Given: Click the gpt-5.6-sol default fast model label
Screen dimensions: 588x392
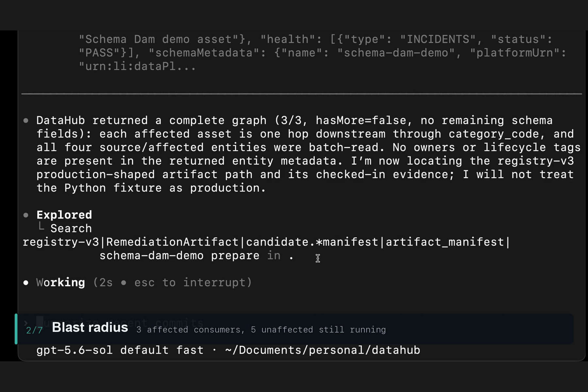Looking at the screenshot, I should tap(120, 350).
